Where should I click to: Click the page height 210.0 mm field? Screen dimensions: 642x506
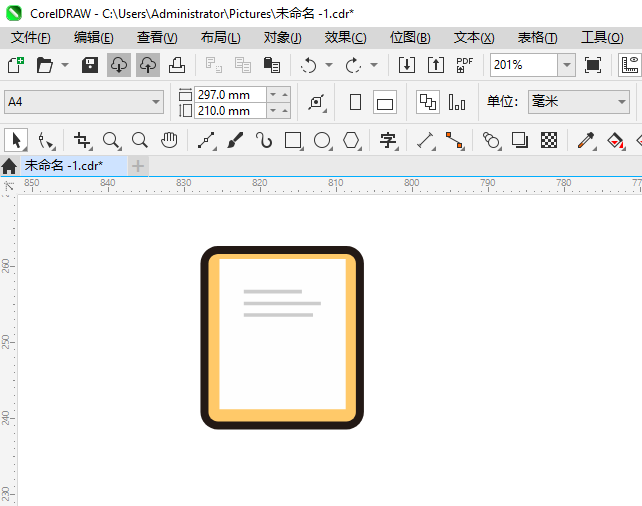[230, 111]
